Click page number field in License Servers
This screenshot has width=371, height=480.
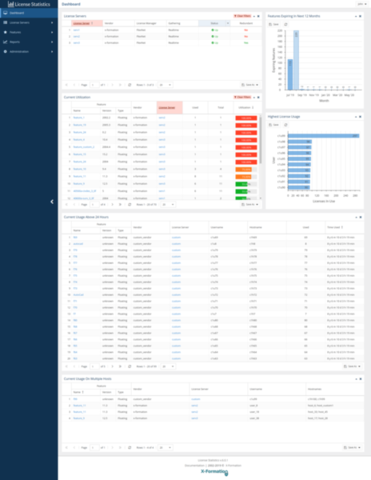click(95, 85)
